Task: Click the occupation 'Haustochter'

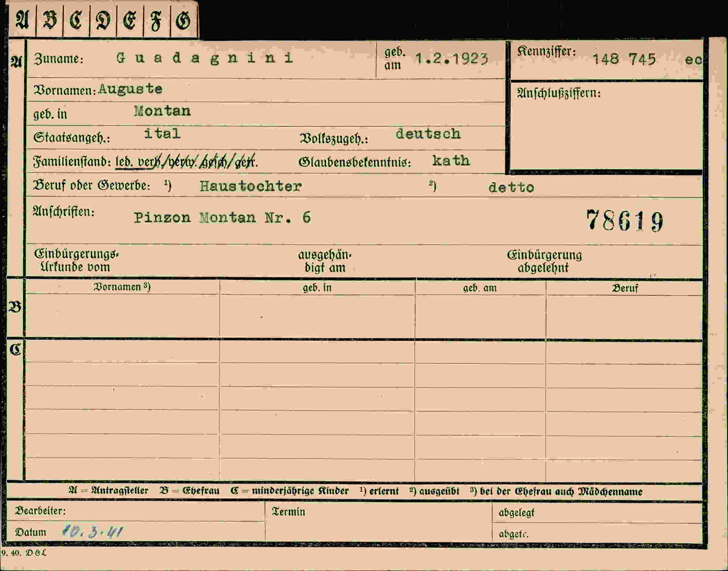Action: [x=251, y=186]
